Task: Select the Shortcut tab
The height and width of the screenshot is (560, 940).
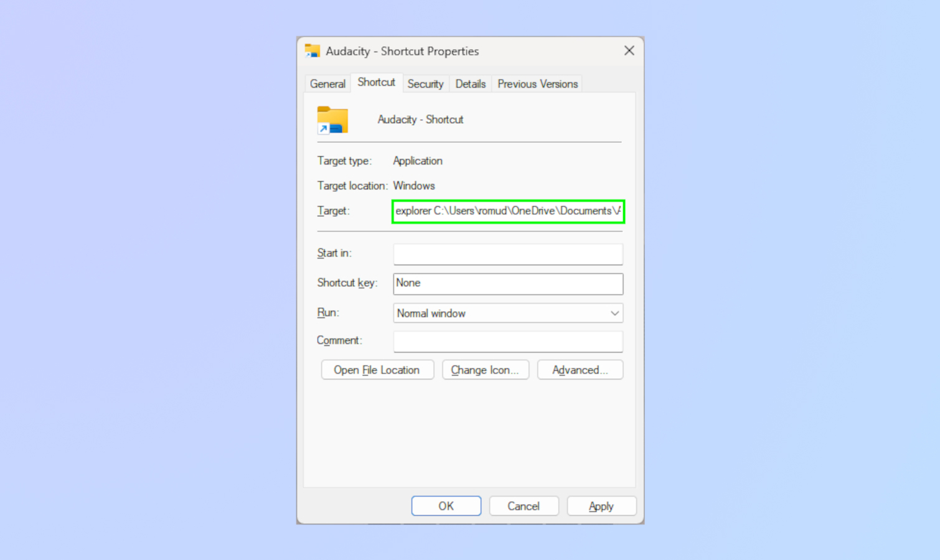Action: [376, 82]
